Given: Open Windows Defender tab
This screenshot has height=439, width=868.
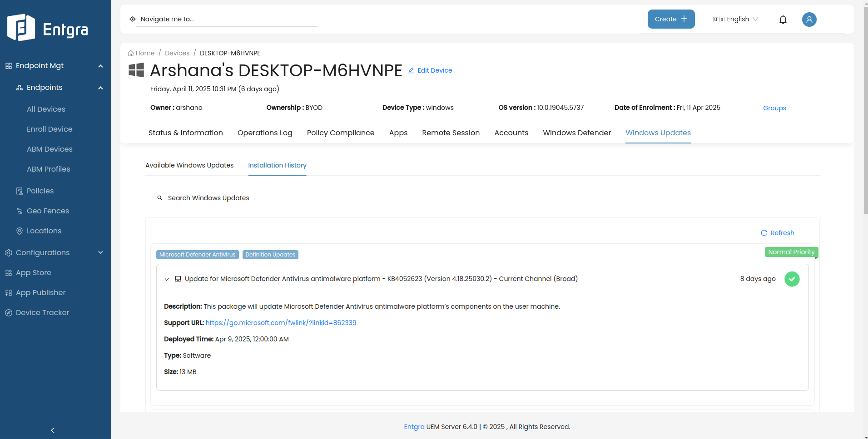Looking at the screenshot, I should 577,133.
